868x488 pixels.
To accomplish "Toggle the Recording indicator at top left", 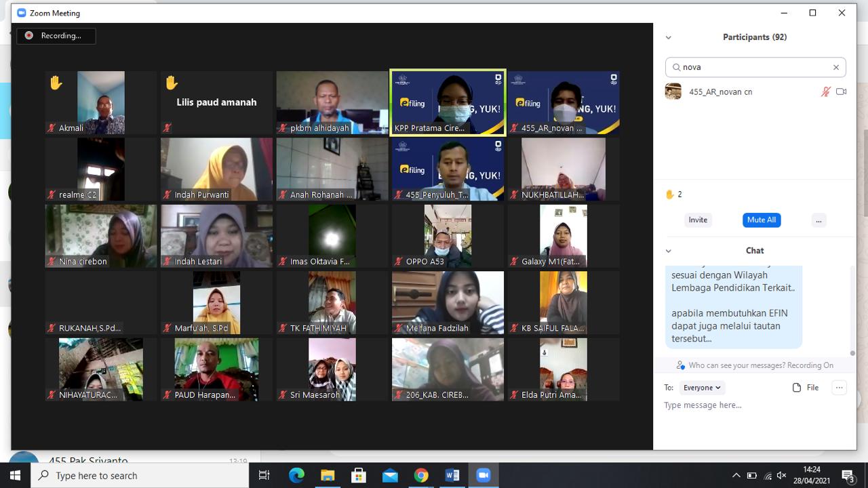I will [56, 35].
